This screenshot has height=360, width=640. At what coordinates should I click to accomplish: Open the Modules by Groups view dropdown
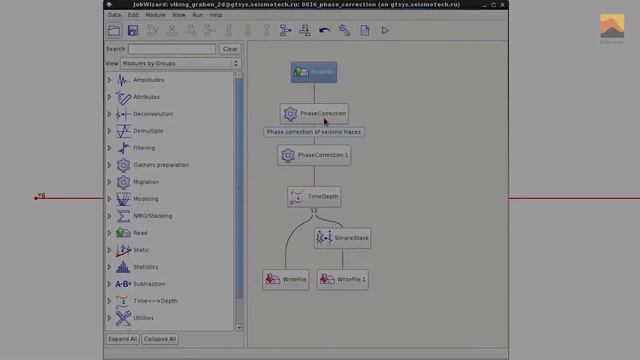pos(180,64)
